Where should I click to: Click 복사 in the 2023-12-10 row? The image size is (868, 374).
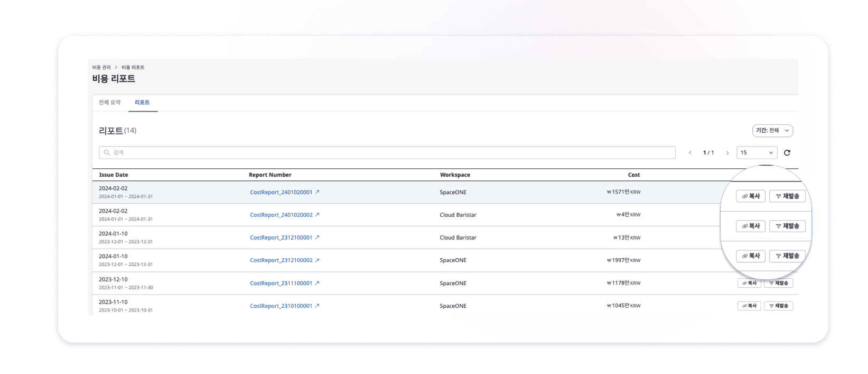[x=749, y=283]
